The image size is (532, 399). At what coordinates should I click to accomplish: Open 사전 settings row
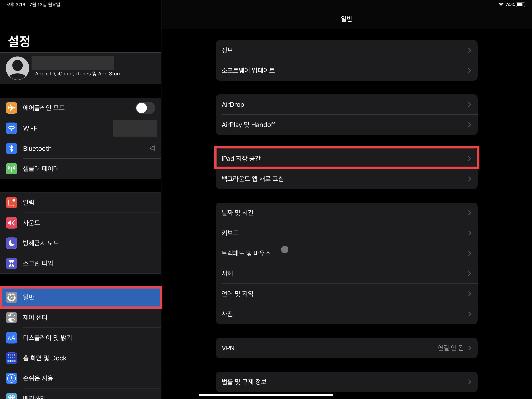click(347, 314)
